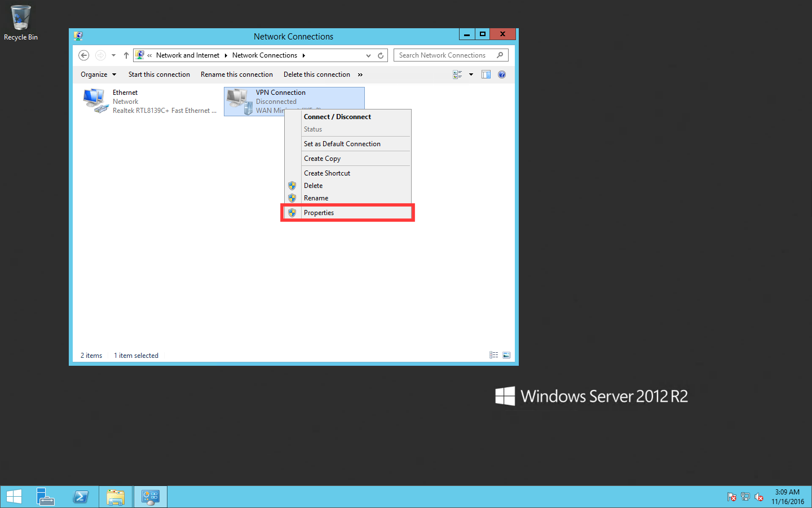This screenshot has height=508, width=812.
Task: Open recent locations dropdown arrow
Action: click(113, 55)
